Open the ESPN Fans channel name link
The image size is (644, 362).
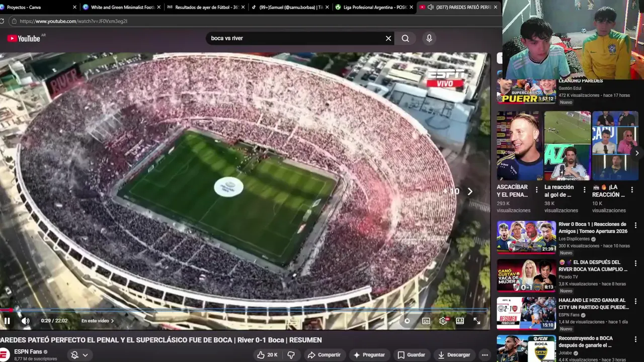[28, 352]
